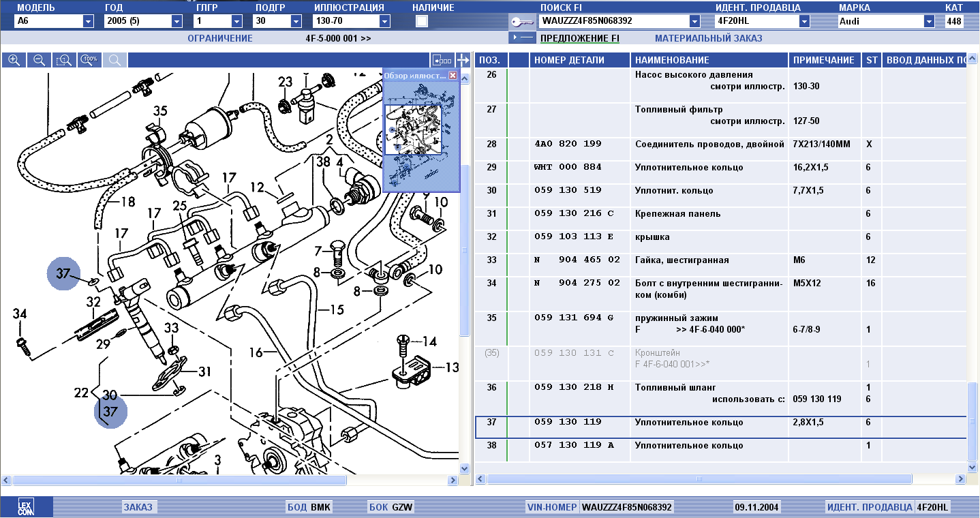Expand the МАРКА dropdown showing Audi
Viewport: 980px width, 518px height.
click(x=929, y=21)
